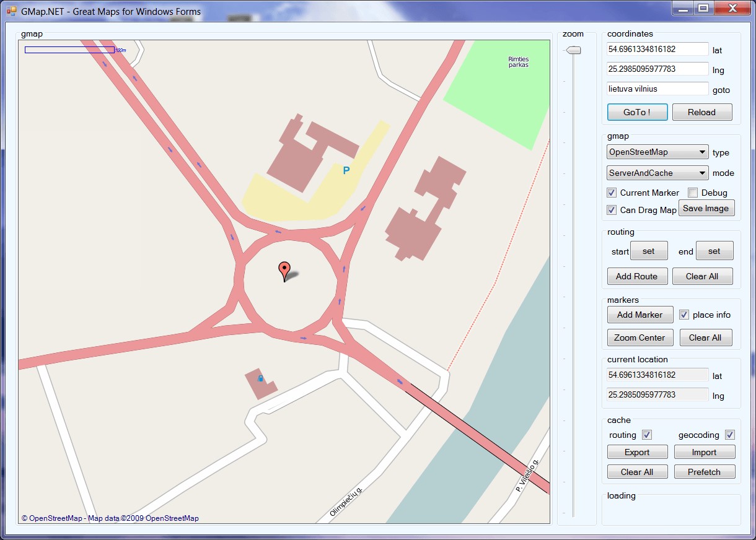This screenshot has height=540, width=756.
Task: Click the goto text field
Action: click(657, 89)
